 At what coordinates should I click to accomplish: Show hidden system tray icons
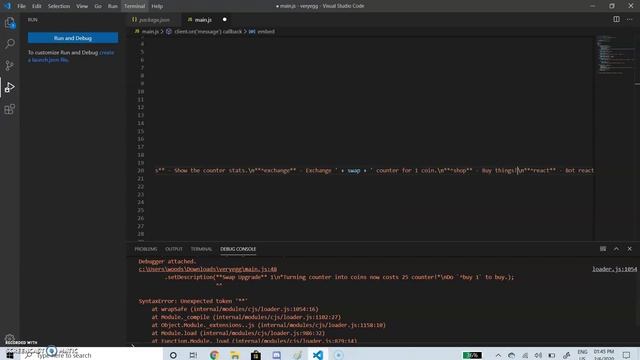498,356
